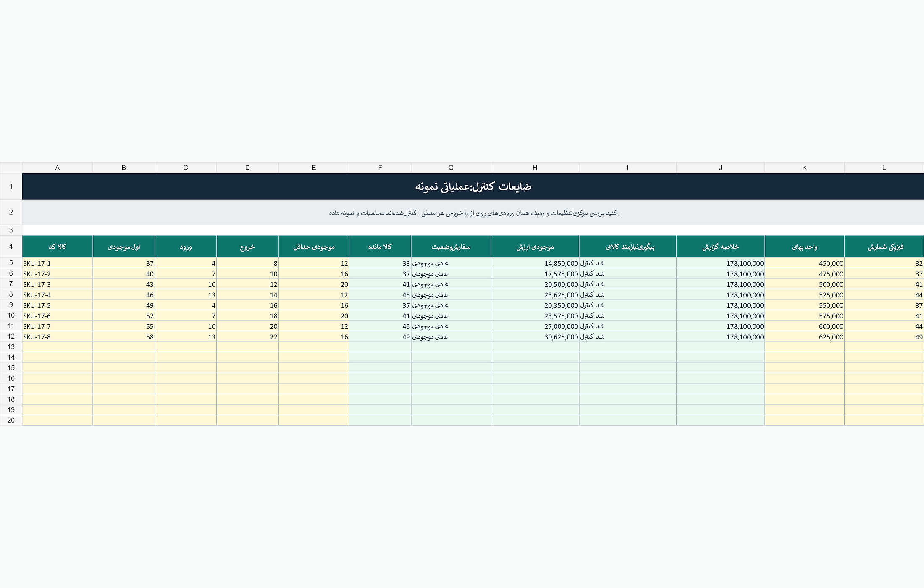Click header cell سفارش‌وضعیت

coord(451,247)
